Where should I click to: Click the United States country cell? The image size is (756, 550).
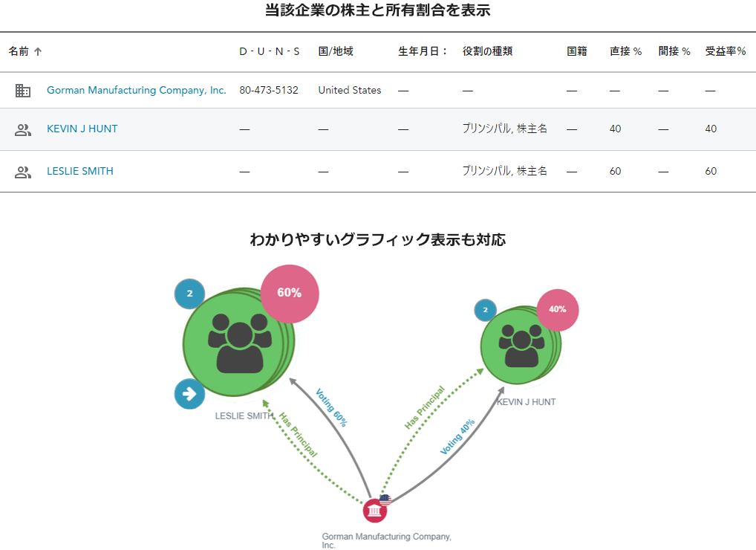(x=350, y=90)
